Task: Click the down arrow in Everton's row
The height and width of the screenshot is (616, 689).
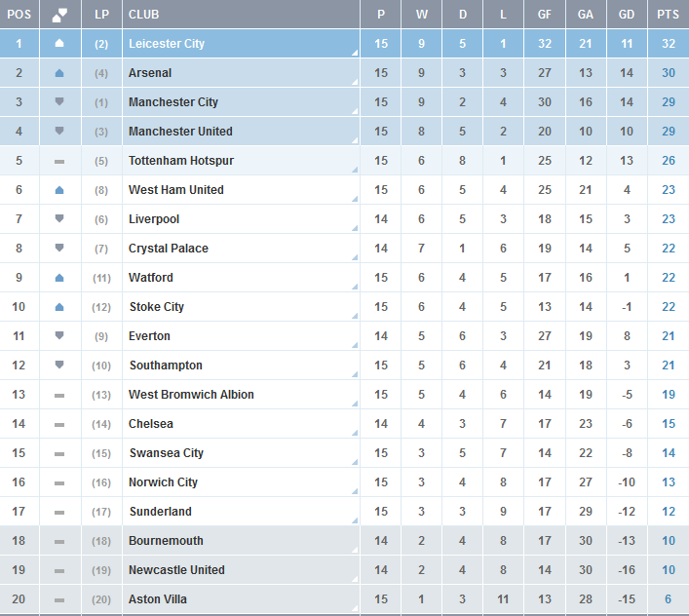Action: [x=59, y=336]
